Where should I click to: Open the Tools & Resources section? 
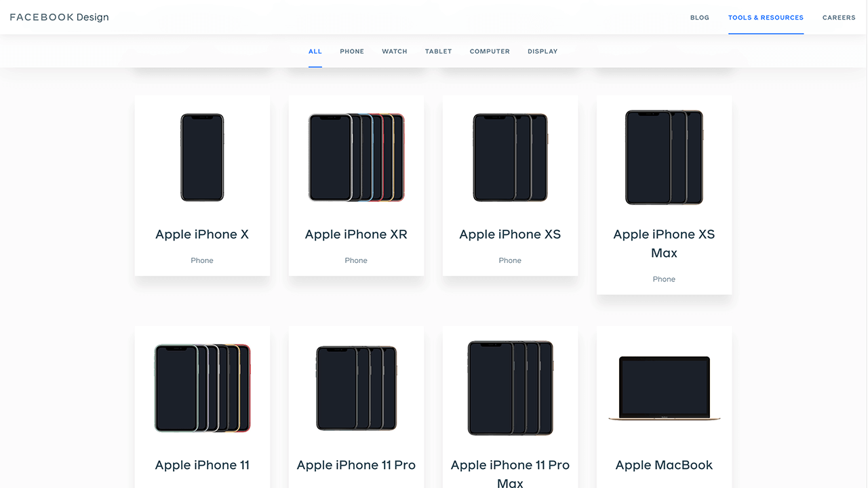(x=766, y=18)
